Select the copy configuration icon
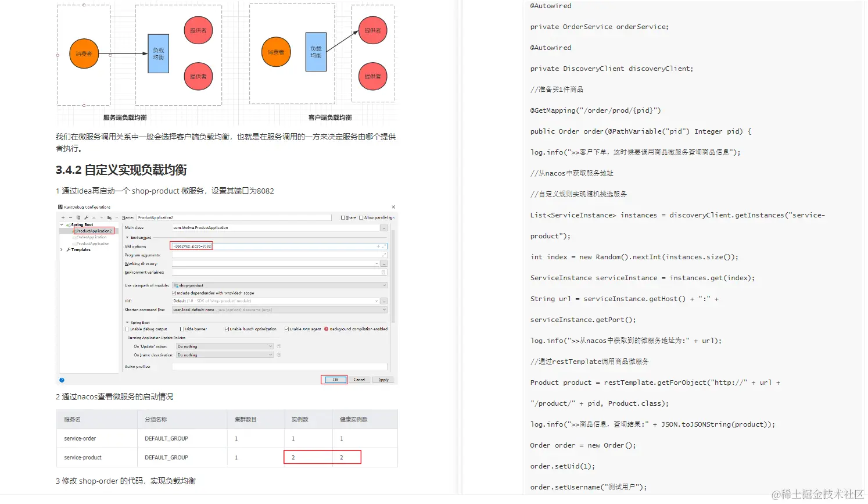Screen dimensions: 868x504 coord(78,217)
